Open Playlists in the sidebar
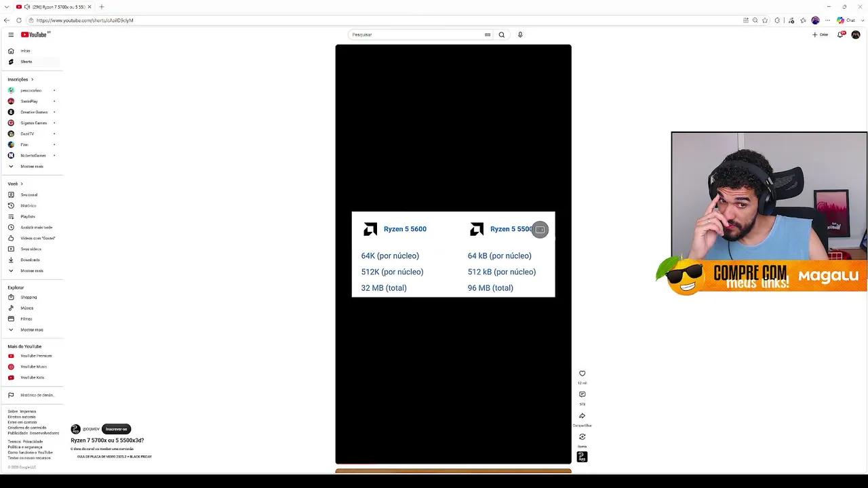 pos(27,216)
